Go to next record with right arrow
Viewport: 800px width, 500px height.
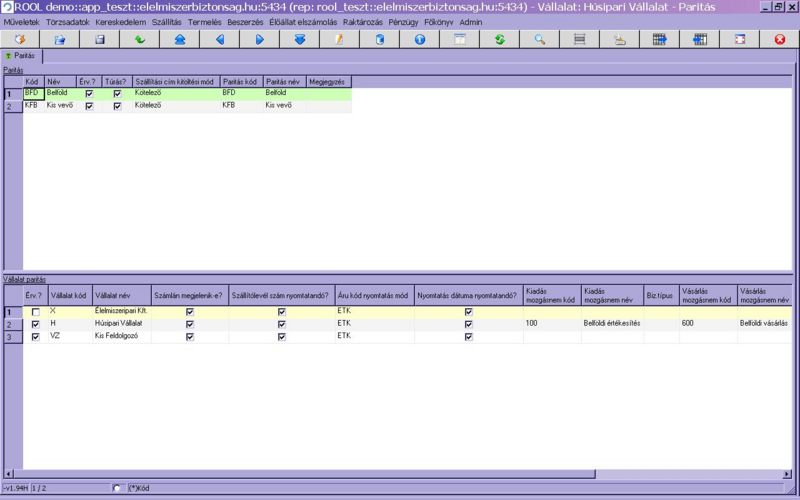259,40
